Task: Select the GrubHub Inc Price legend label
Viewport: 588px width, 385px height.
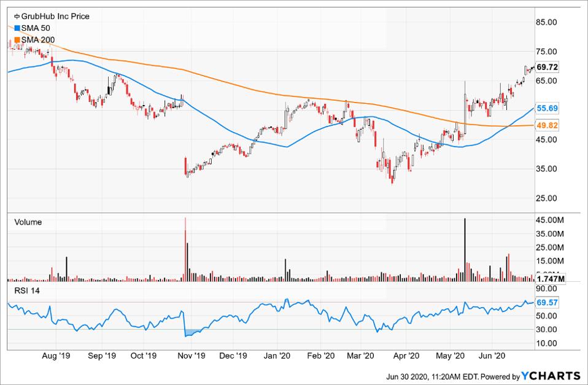Action: pyautogui.click(x=55, y=16)
